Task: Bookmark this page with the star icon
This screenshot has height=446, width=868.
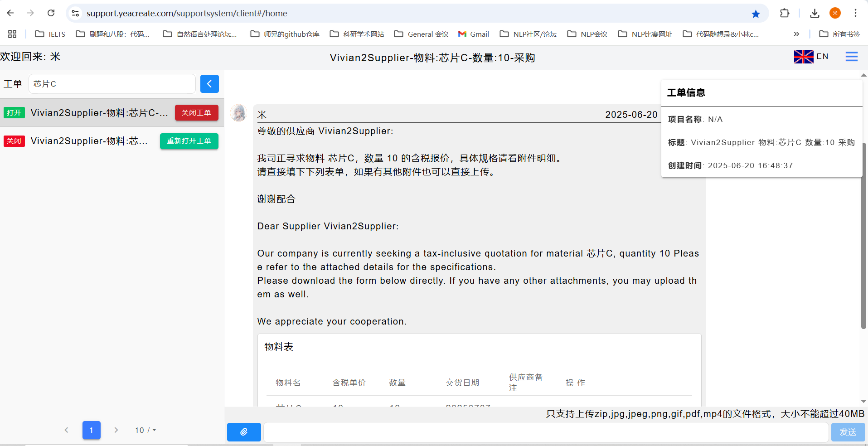Action: tap(756, 14)
